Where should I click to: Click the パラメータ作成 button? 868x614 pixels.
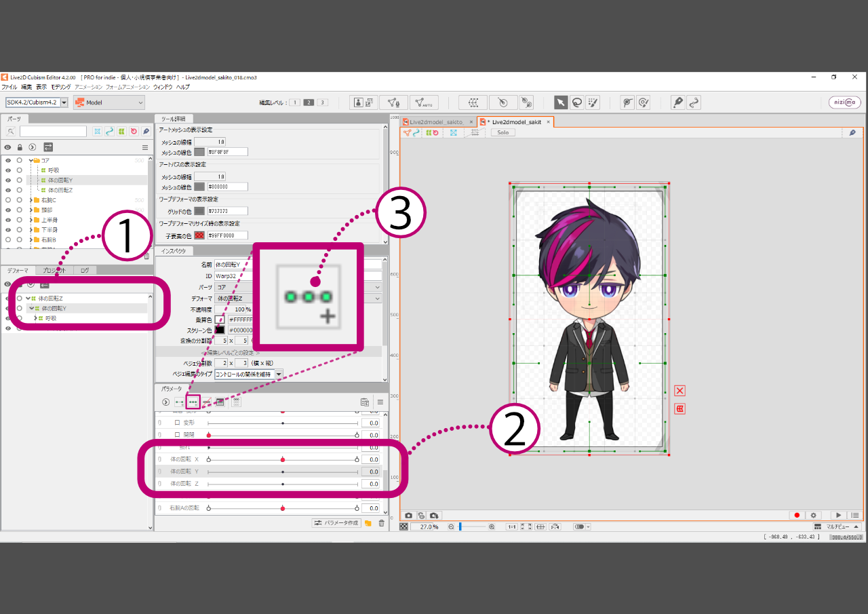click(336, 523)
